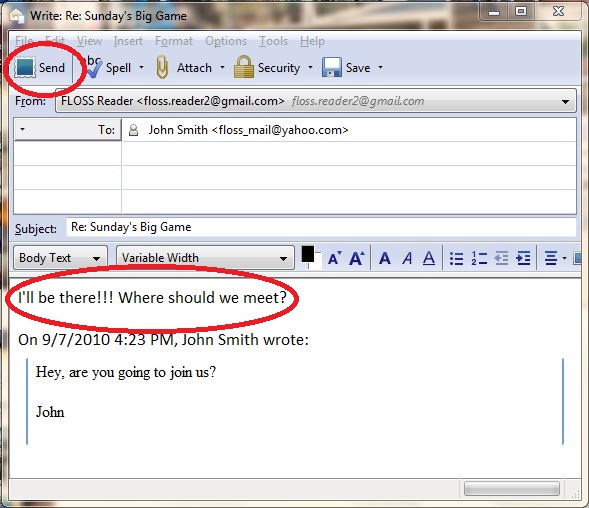Open the Attach dropdown arrow

222,68
